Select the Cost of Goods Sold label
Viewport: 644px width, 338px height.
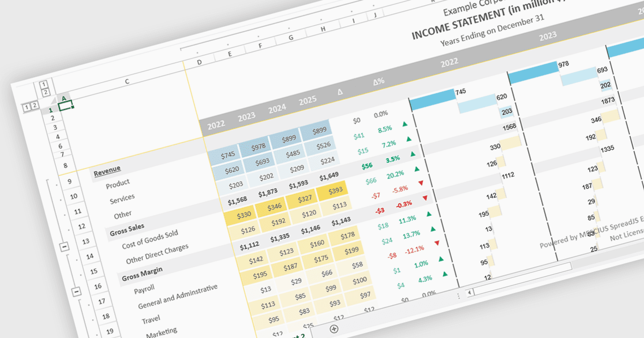151,239
